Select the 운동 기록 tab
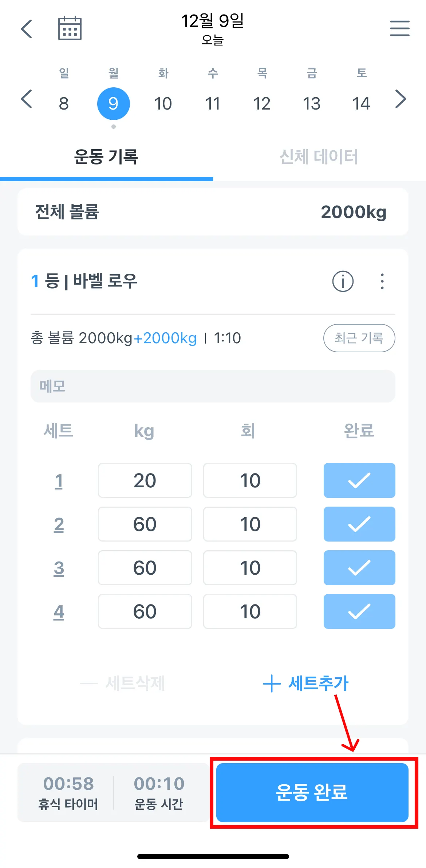 (x=106, y=157)
